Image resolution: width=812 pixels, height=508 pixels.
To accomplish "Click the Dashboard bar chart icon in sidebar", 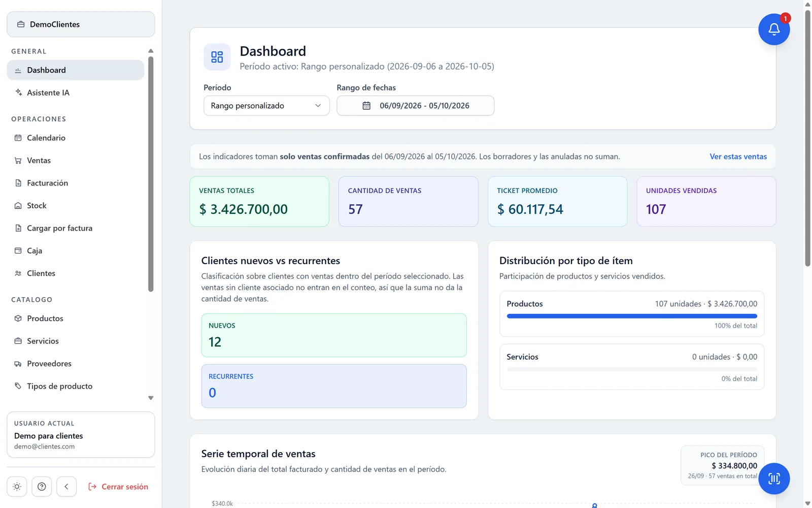I will click(18, 70).
